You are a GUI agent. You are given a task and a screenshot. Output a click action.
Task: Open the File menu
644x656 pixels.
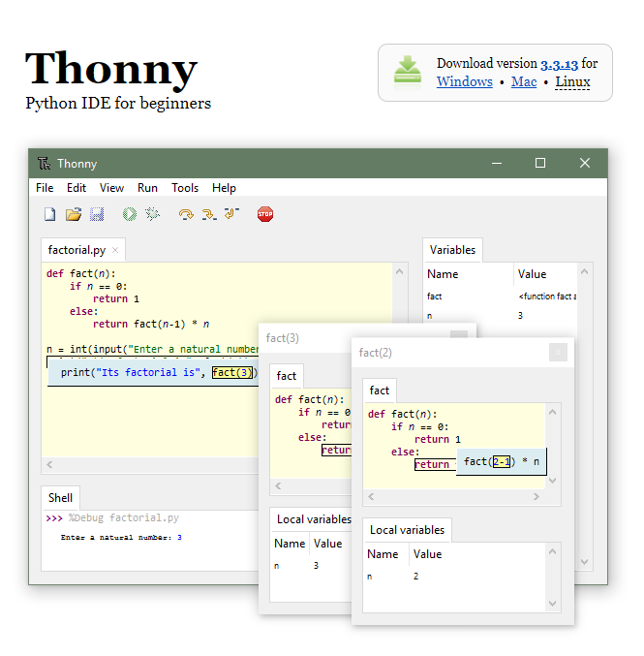(45, 188)
